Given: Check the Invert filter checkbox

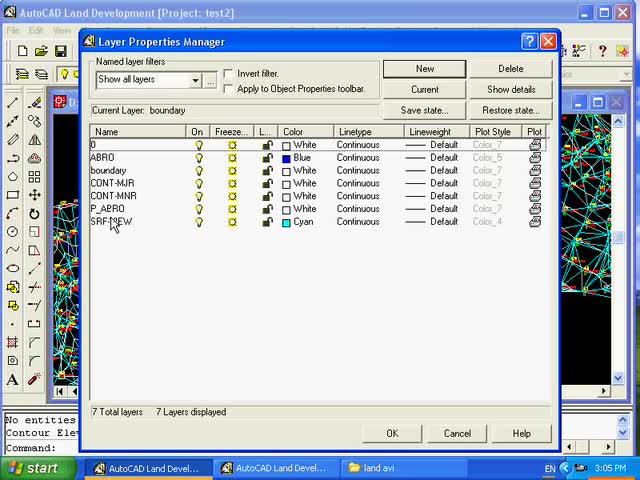Looking at the screenshot, I should click(229, 74).
